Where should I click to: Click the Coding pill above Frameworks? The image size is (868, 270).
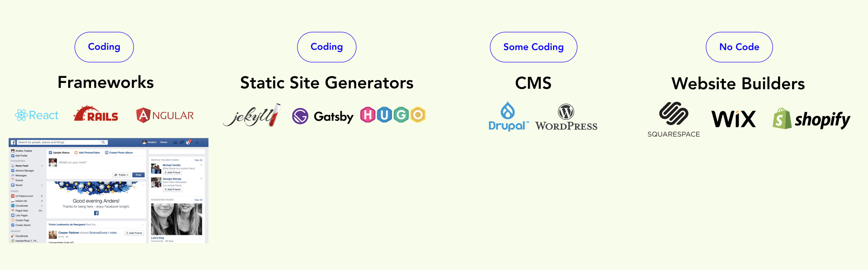coord(104,47)
